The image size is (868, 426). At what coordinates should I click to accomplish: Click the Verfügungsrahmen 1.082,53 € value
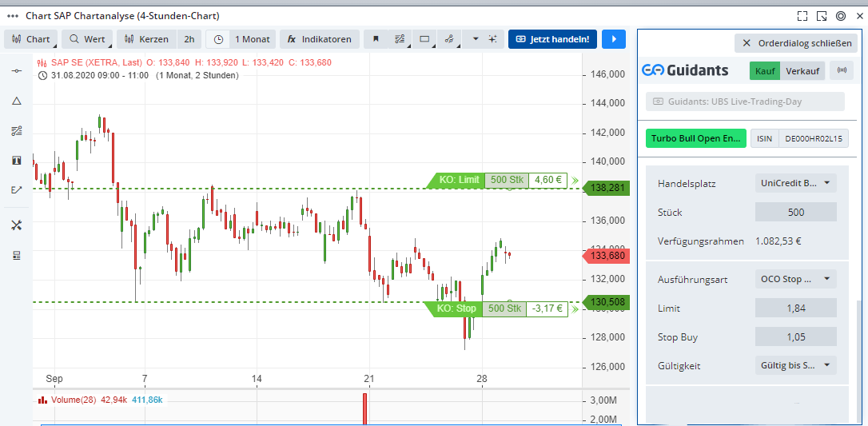778,241
